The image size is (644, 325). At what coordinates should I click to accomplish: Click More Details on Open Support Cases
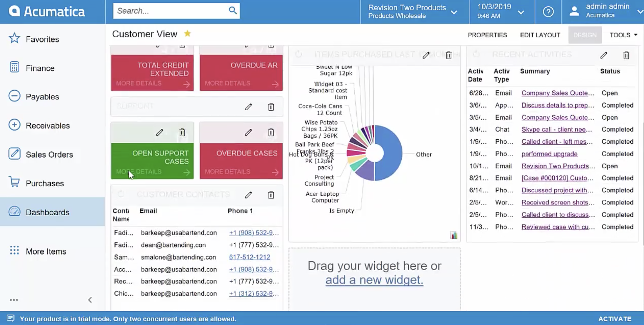[x=139, y=172]
